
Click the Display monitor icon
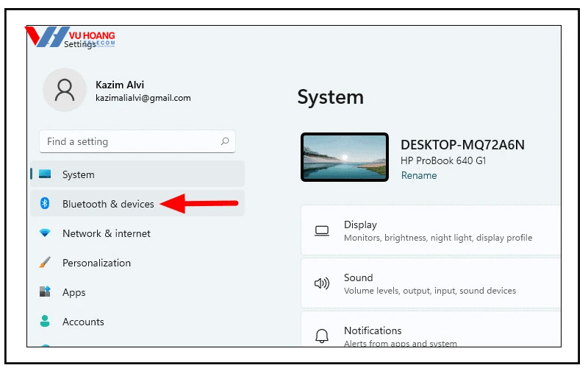click(322, 231)
